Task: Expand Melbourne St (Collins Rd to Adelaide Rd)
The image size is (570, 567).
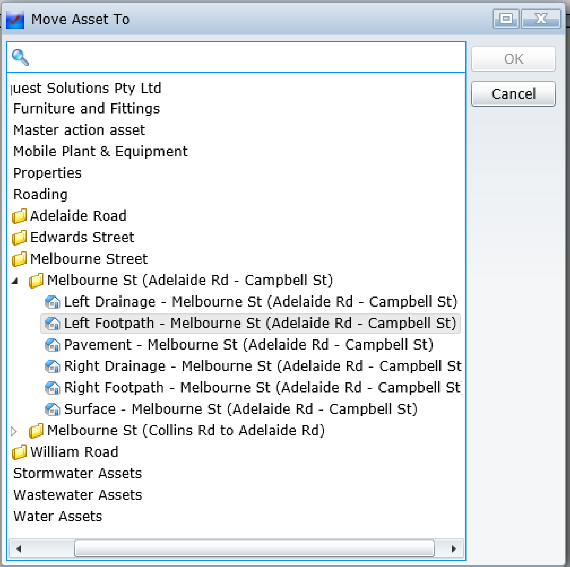Action: [x=14, y=431]
